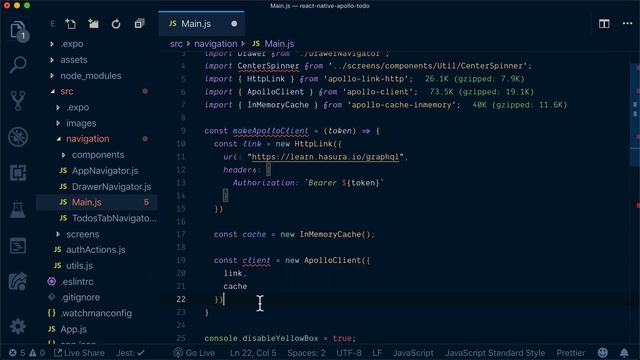Image resolution: width=640 pixels, height=360 pixels.
Task: Open the .watchmanconfig file
Action: point(96,313)
